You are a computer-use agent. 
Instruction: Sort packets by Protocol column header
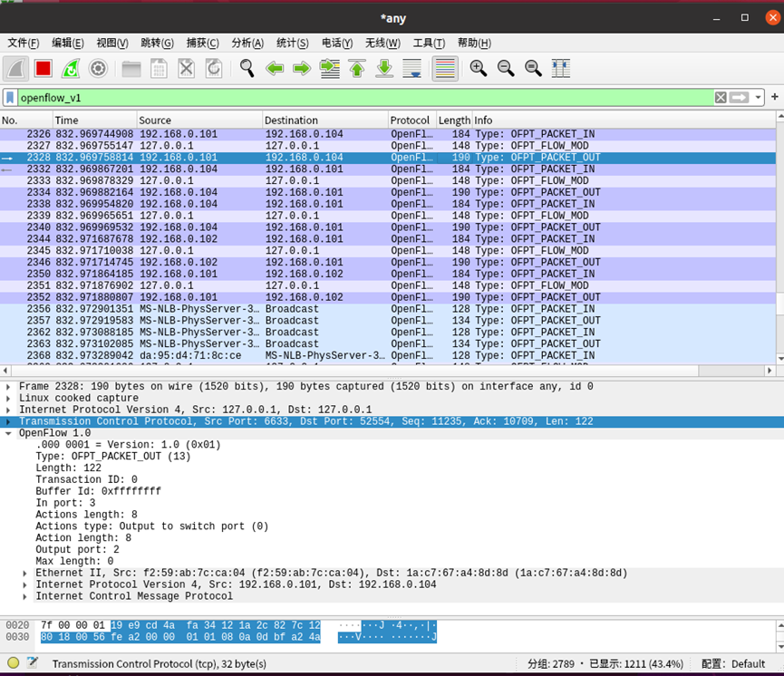[410, 121]
